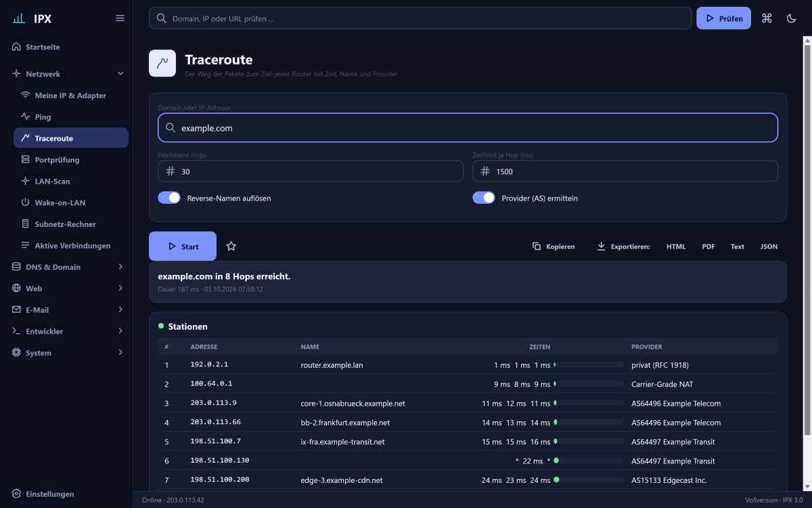Export results as HTML
812x508 pixels.
pos(676,247)
